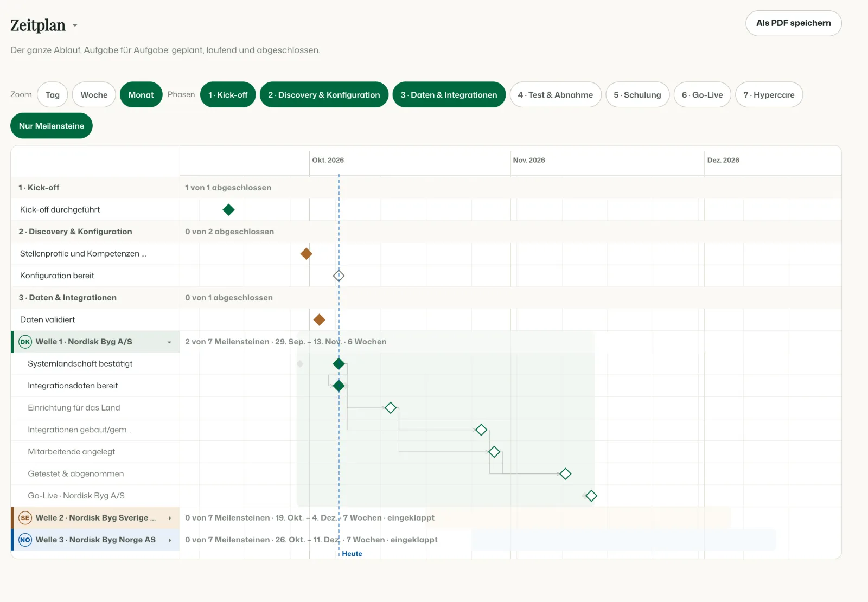Click the Dez. 2026 month header
The width and height of the screenshot is (868, 602).
tap(723, 160)
